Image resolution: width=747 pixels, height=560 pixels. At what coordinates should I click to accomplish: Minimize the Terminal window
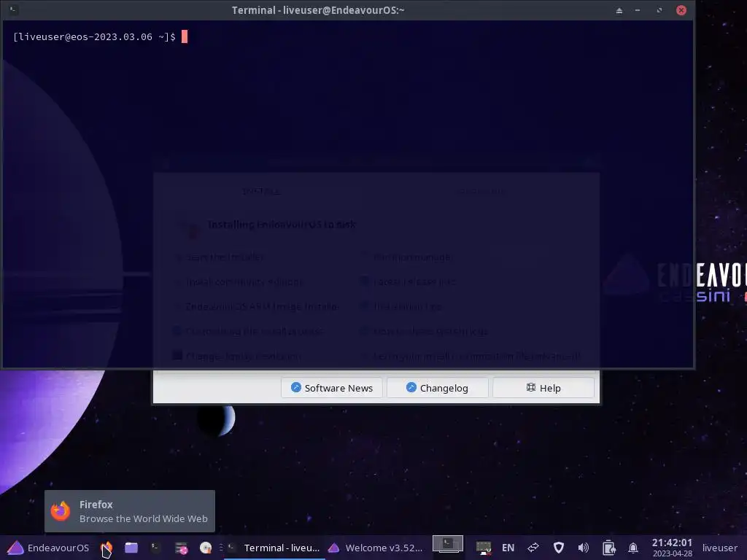[638, 10]
